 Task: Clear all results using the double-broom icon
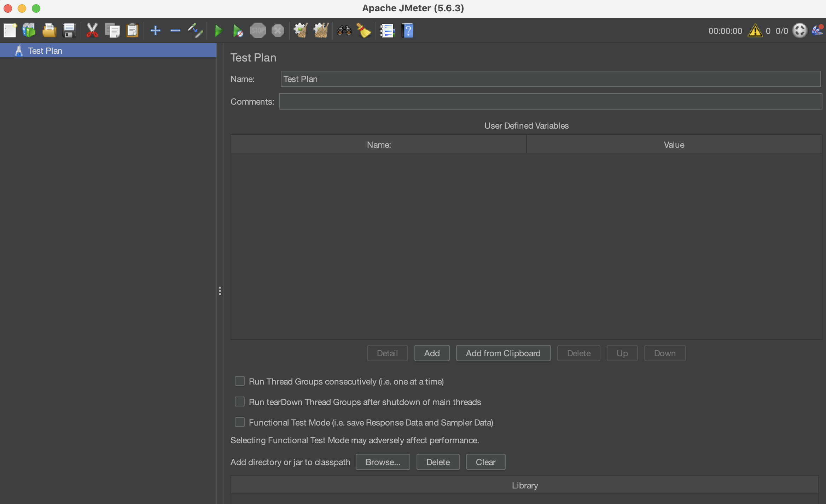point(320,30)
